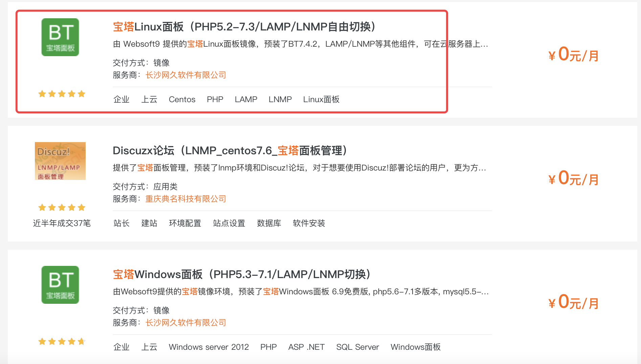Open 宝塔Windows面板 (PHP5.3-7.1) product title

coord(242,274)
